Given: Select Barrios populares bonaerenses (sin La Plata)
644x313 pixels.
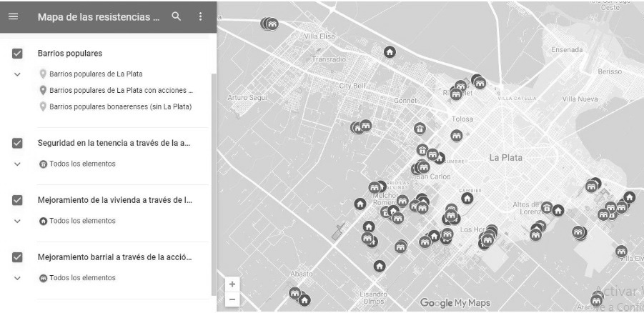Looking at the screenshot, I should (120, 106).
